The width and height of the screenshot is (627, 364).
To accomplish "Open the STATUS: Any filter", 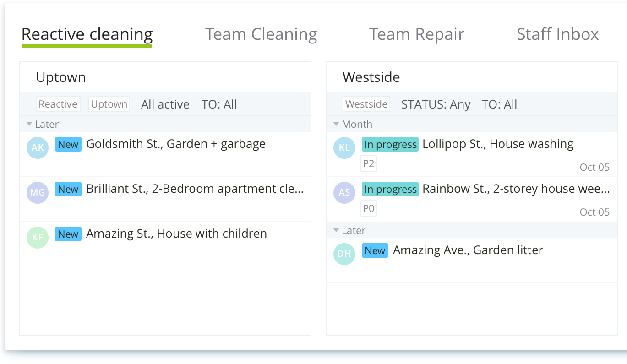I will 436,104.
